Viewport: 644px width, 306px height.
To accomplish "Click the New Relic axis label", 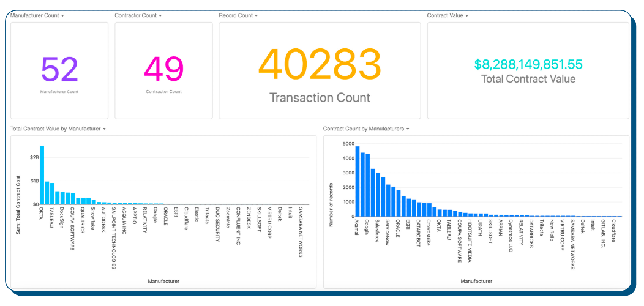I will click(x=552, y=230).
